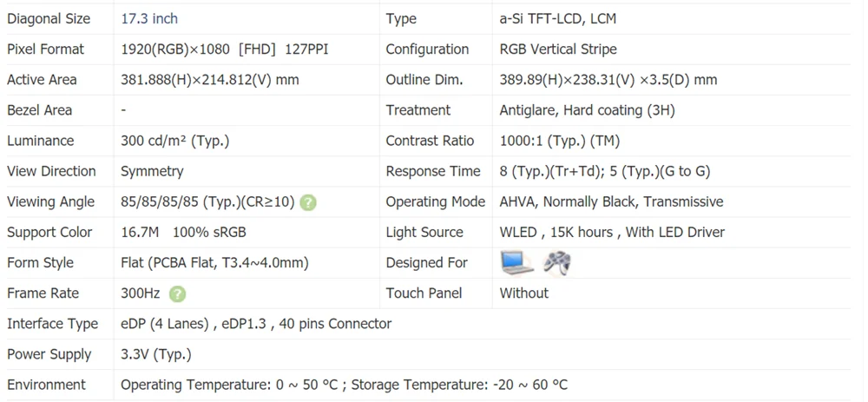
Task: Click the laptop icon in Designed For
Action: pyautogui.click(x=517, y=262)
